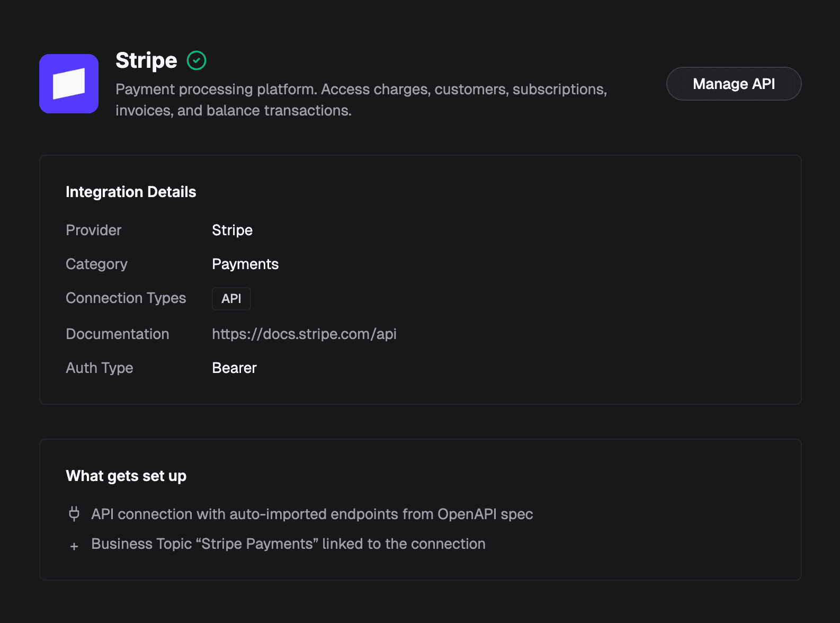
Task: Click the Payments category value
Action: tap(245, 264)
